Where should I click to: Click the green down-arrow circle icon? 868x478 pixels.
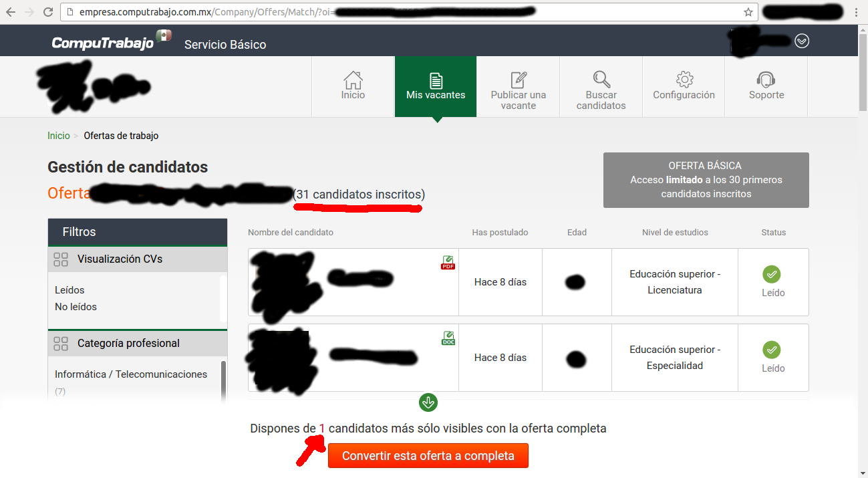point(428,402)
